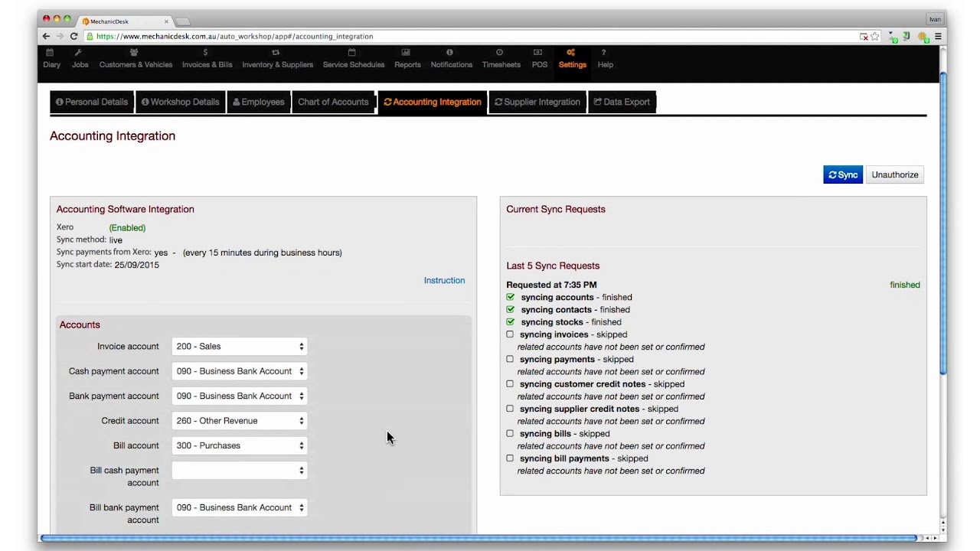
Task: Toggle the syncing contacts checkbox
Action: tap(511, 309)
